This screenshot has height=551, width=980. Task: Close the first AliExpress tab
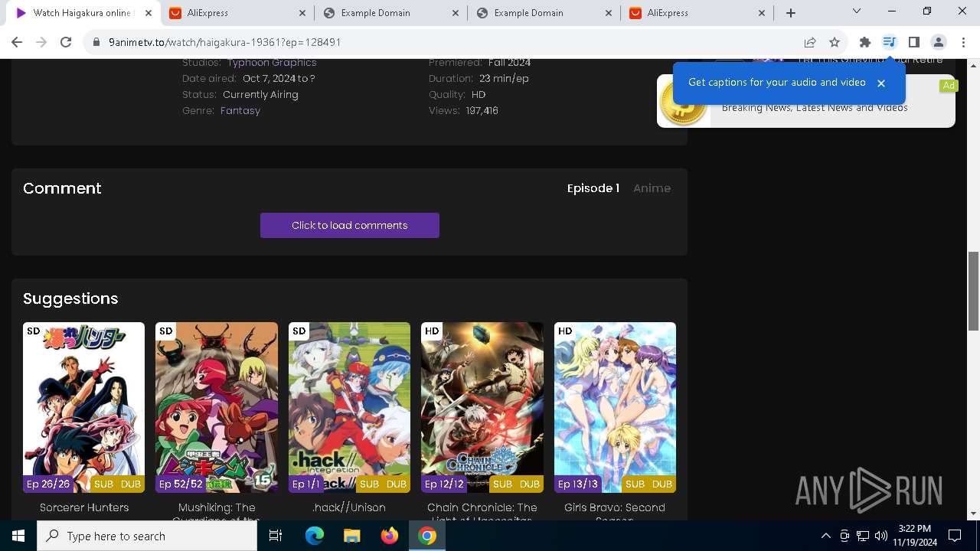[x=302, y=13]
